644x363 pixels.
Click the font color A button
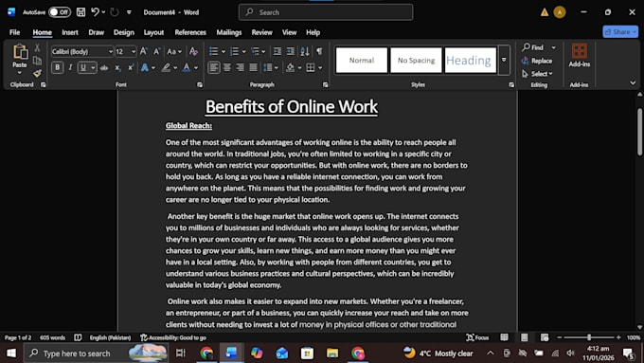coord(186,67)
